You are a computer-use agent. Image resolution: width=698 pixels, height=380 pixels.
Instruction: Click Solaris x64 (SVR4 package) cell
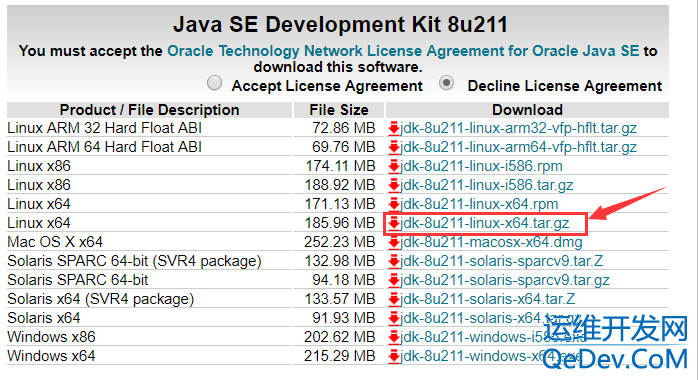(x=101, y=299)
